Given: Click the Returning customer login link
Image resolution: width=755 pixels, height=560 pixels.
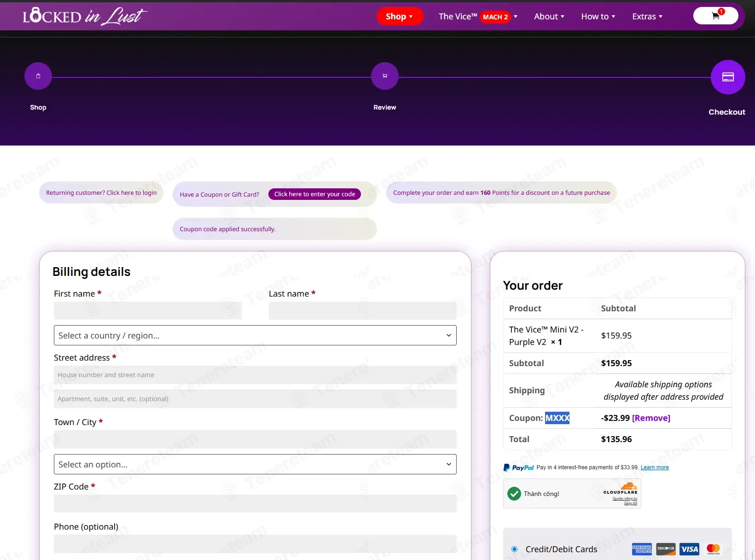Looking at the screenshot, I should [101, 192].
